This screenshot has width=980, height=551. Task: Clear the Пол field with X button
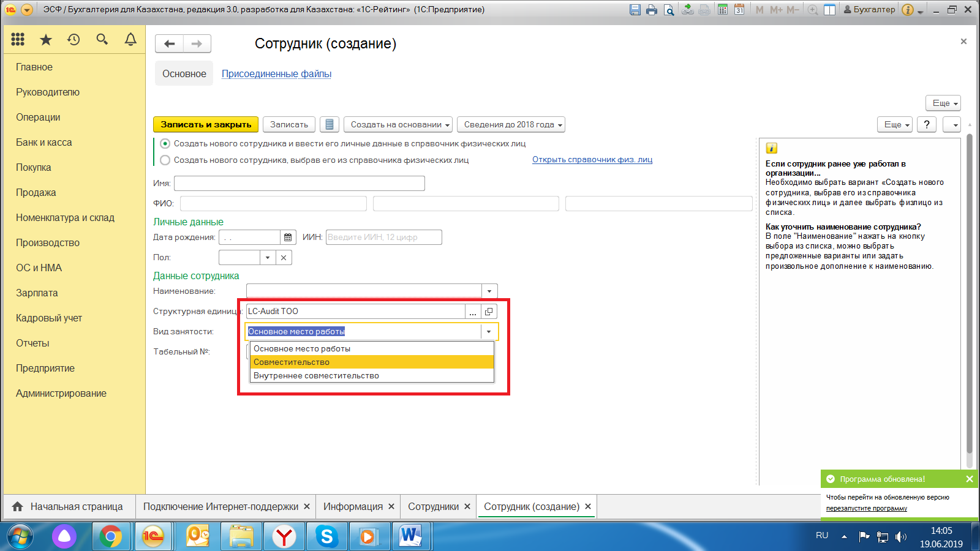[284, 258]
